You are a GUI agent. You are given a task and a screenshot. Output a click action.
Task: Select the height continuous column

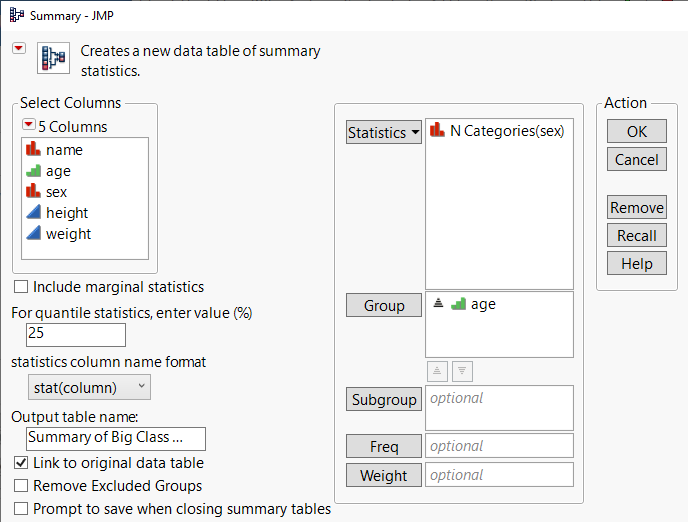pyautogui.click(x=66, y=213)
